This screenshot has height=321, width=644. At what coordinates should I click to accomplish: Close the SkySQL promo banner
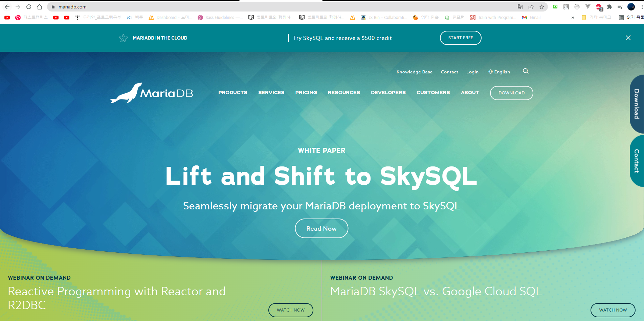click(628, 38)
